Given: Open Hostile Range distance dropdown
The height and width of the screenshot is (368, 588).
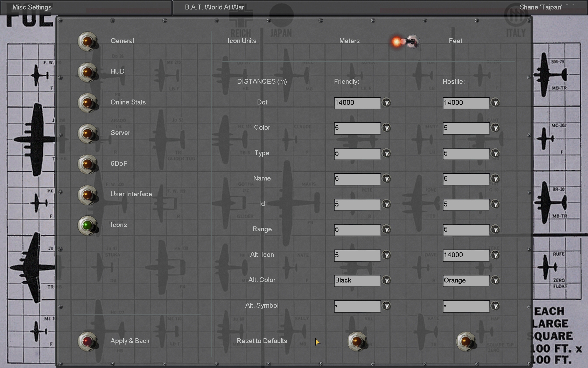Looking at the screenshot, I should click(495, 230).
